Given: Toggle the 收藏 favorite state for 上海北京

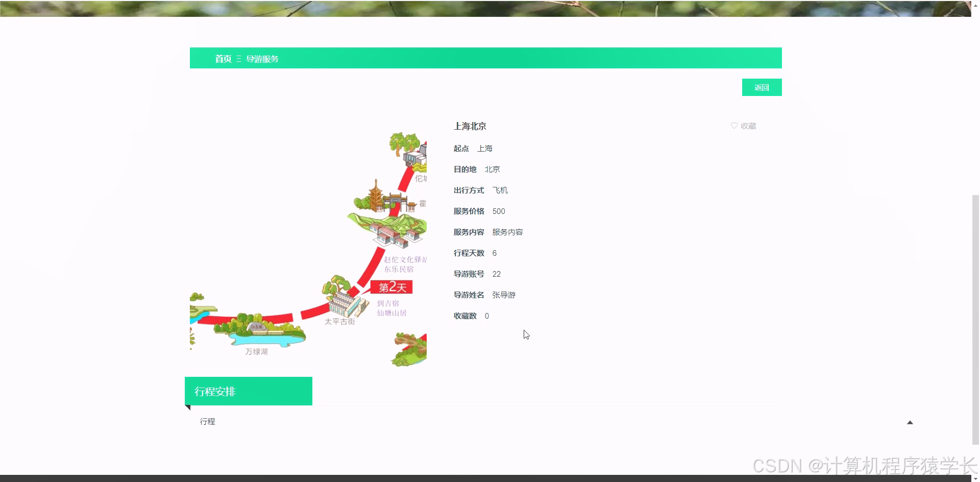Looking at the screenshot, I should 743,126.
